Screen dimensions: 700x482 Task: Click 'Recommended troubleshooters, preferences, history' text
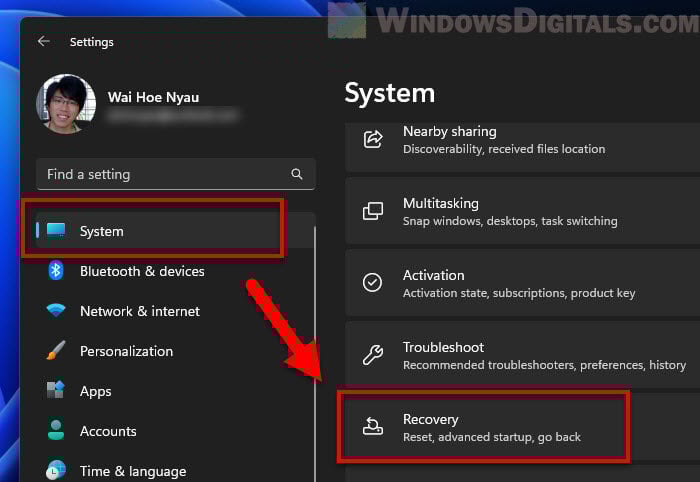(x=545, y=365)
